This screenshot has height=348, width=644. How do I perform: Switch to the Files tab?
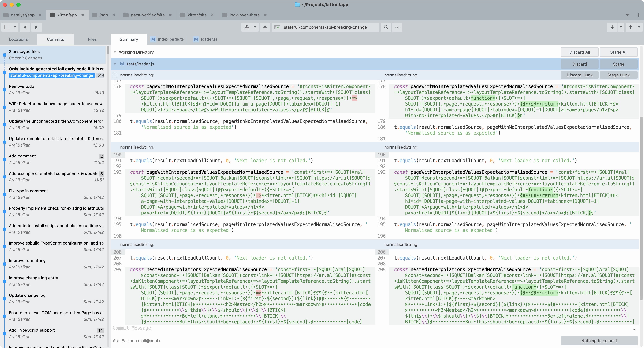[x=92, y=39]
